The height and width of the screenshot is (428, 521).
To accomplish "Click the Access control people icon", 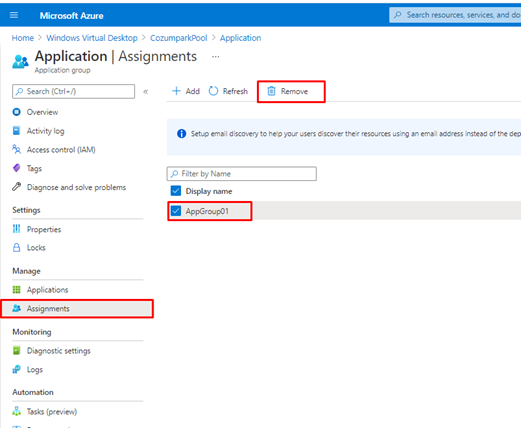I will [16, 149].
